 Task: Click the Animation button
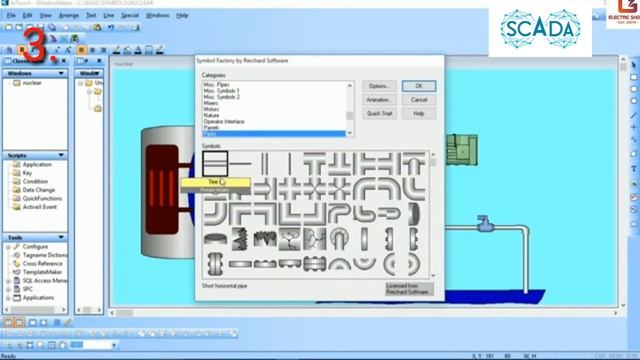[x=380, y=100]
